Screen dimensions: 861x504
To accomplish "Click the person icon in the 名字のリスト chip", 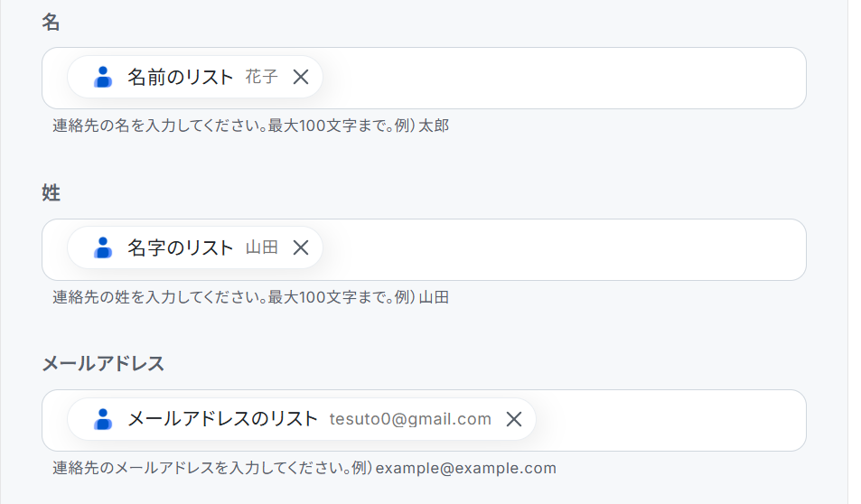I will (x=103, y=247).
